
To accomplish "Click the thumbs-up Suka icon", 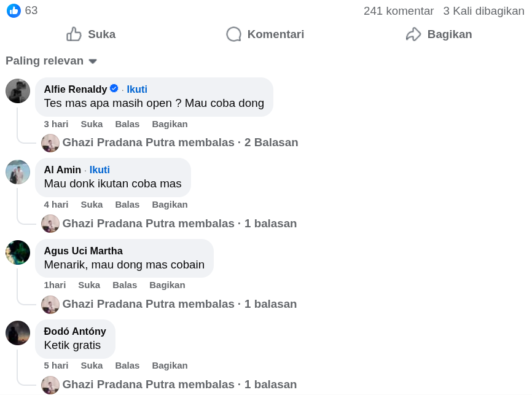I will pyautogui.click(x=74, y=34).
